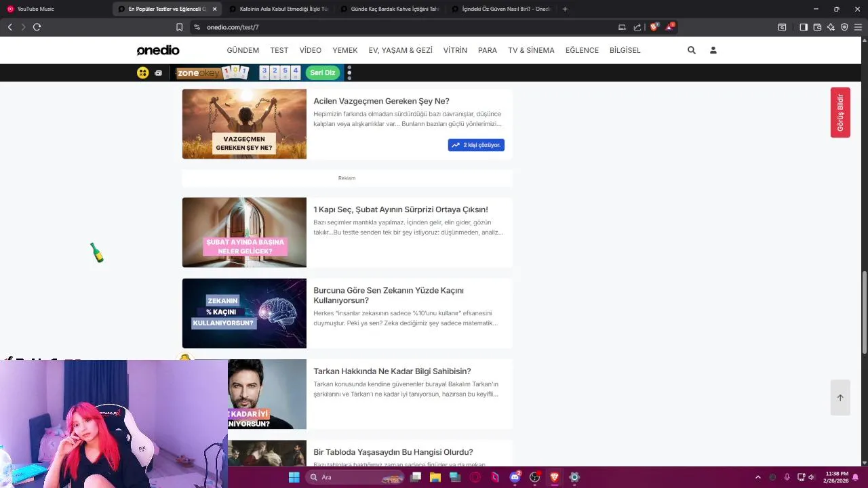Viewport: 868px width, 488px height.
Task: Go back with browser back arrow
Action: coord(9,27)
